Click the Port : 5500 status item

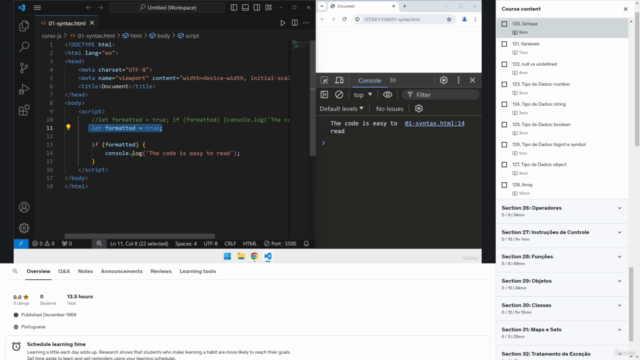pyautogui.click(x=280, y=244)
